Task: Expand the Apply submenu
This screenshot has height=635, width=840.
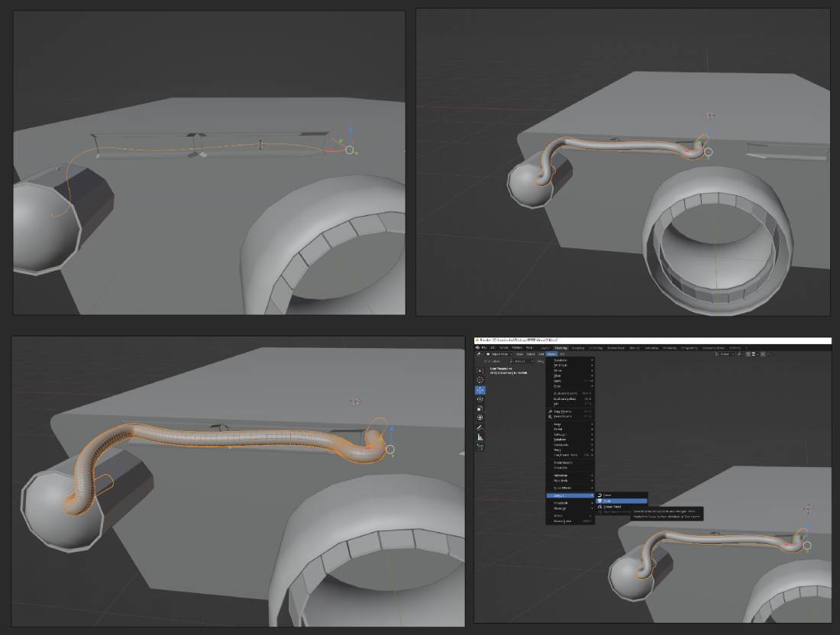Action: (x=570, y=381)
